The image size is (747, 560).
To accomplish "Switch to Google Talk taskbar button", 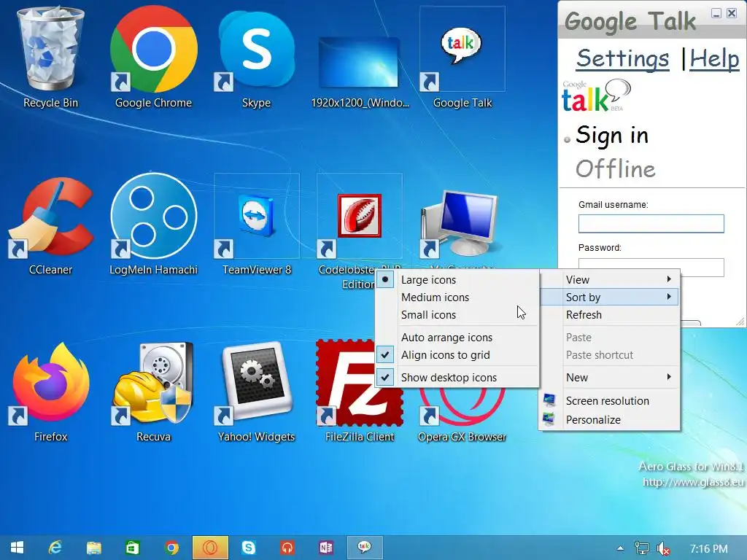I will 365,548.
